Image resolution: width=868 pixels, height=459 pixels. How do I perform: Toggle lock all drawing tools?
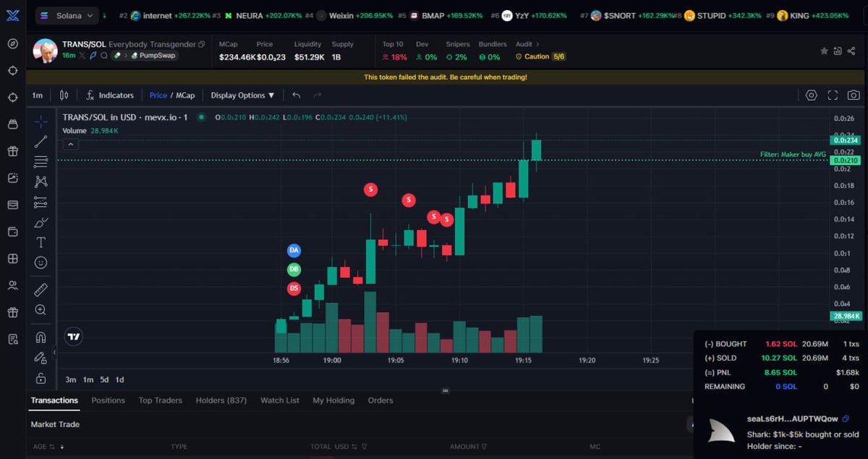pos(41,378)
